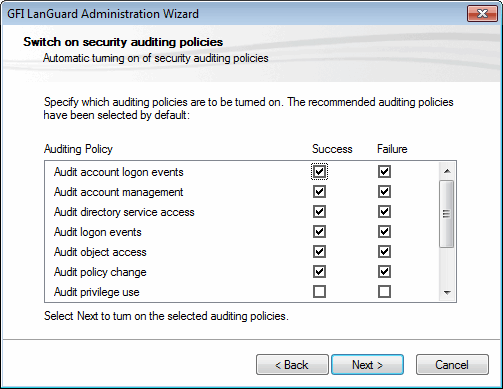Toggle Failure for Audit policy change
Image resolution: width=503 pixels, height=389 pixels.
pyautogui.click(x=384, y=272)
